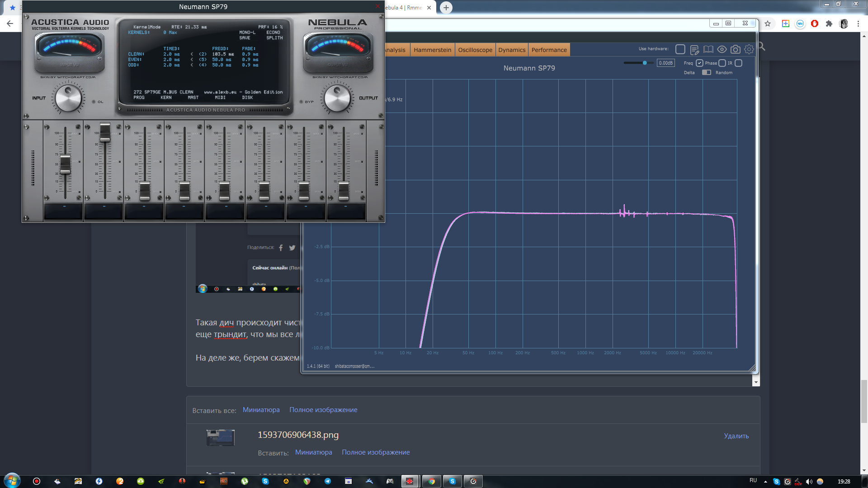The height and width of the screenshot is (488, 868).
Task: Click the MONO-L option on display
Action: pyautogui.click(x=247, y=33)
